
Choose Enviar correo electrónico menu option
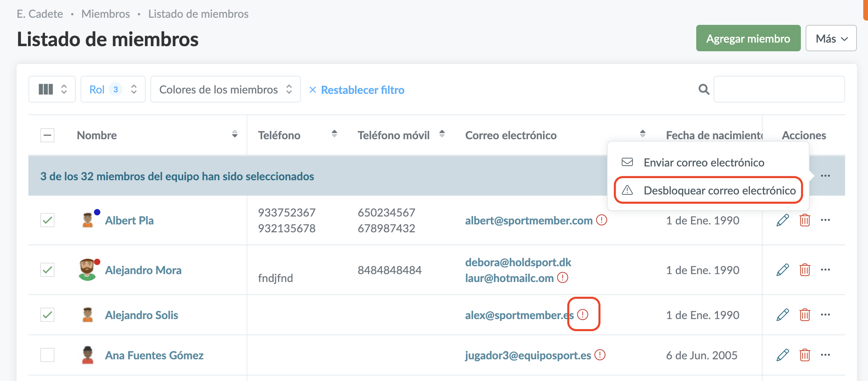point(704,162)
